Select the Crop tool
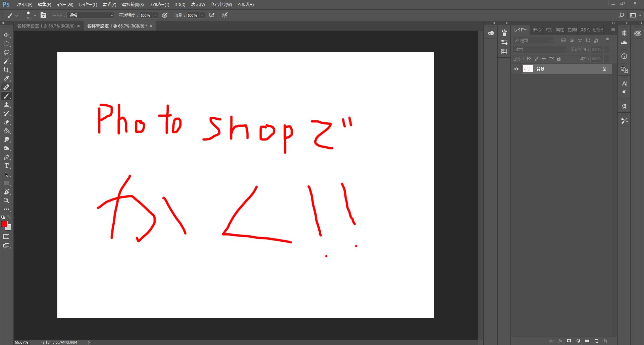The image size is (644, 345). 6,70
